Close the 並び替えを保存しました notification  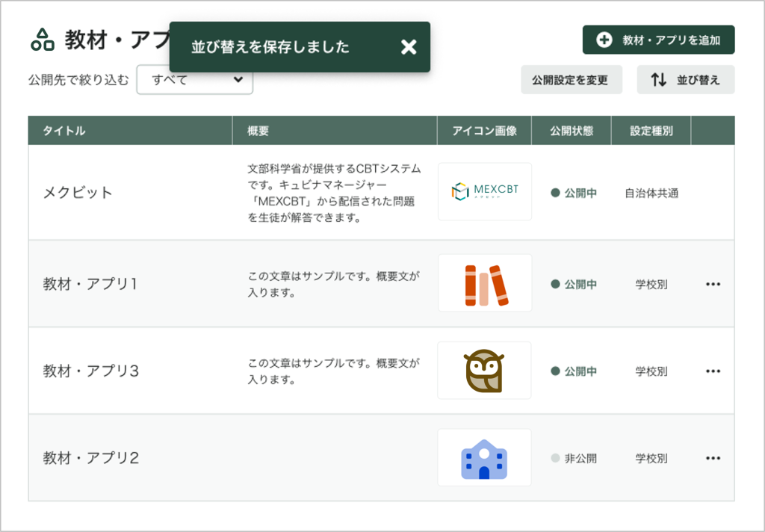409,47
